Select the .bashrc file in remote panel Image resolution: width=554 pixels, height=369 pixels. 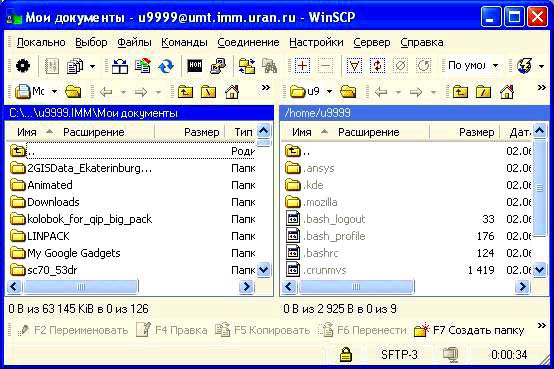pos(311,253)
